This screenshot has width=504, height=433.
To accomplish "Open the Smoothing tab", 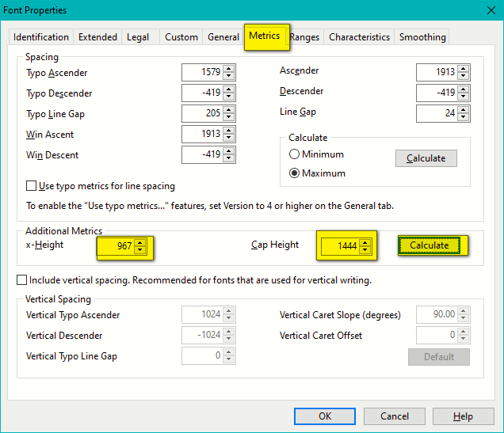I will pyautogui.click(x=422, y=37).
